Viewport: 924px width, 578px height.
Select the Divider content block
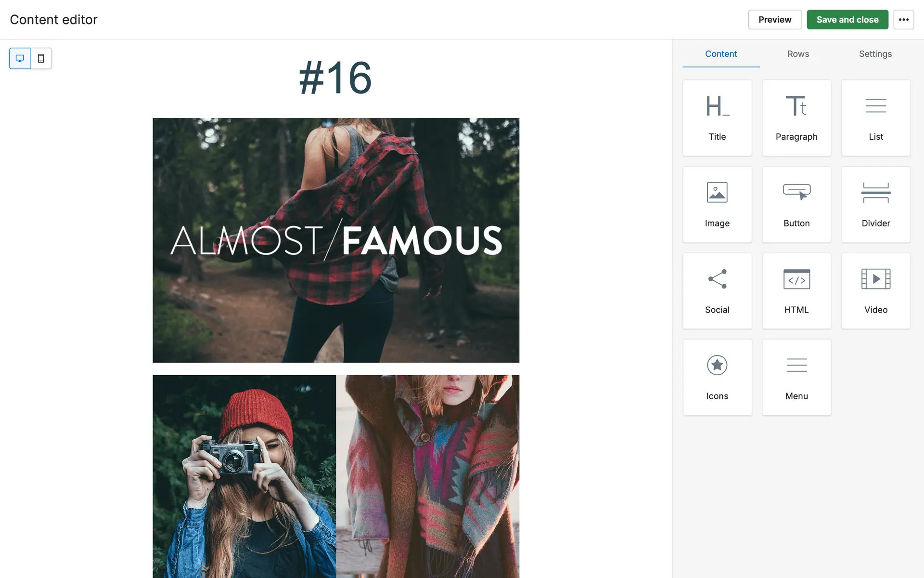875,204
